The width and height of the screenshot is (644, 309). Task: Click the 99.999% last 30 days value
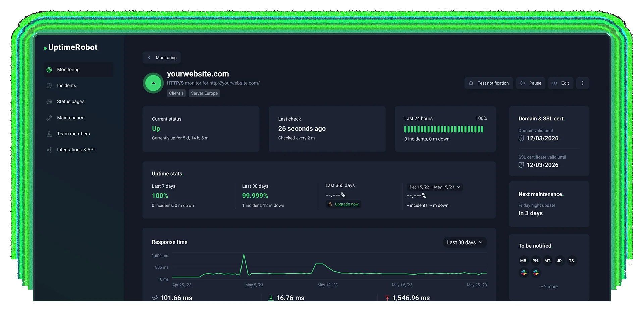pos(255,196)
